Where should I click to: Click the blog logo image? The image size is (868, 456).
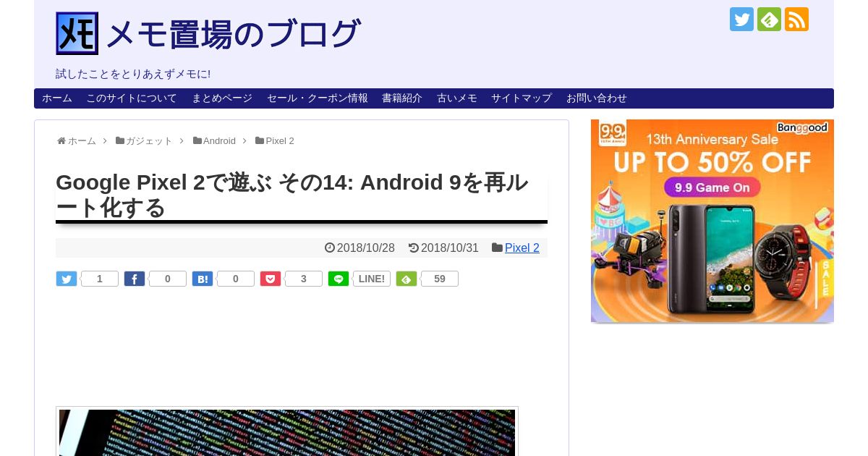[x=77, y=33]
